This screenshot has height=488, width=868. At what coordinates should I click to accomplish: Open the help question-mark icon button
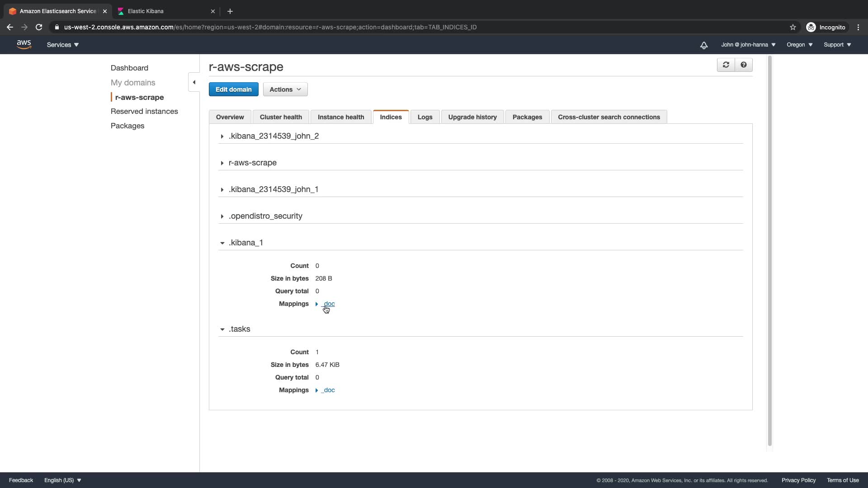coord(744,65)
